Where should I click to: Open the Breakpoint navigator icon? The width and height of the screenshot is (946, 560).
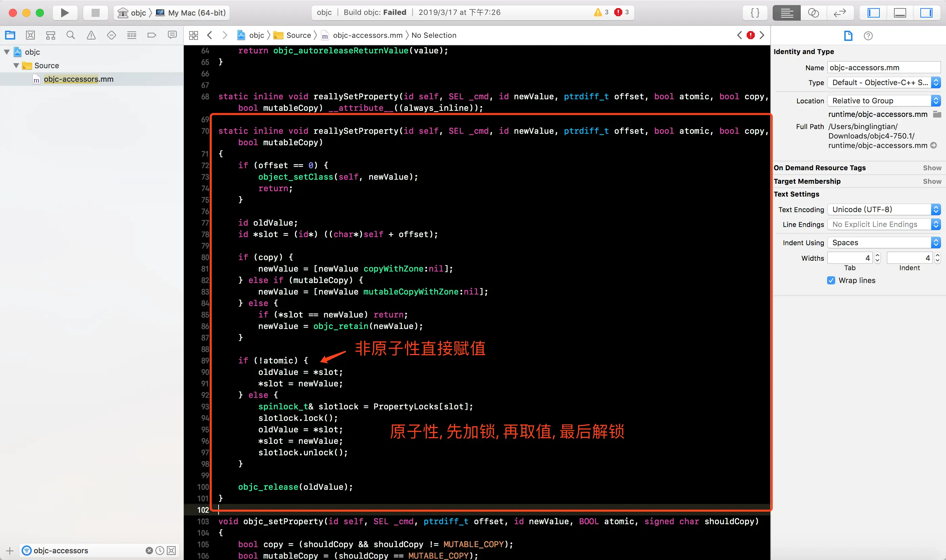(152, 35)
